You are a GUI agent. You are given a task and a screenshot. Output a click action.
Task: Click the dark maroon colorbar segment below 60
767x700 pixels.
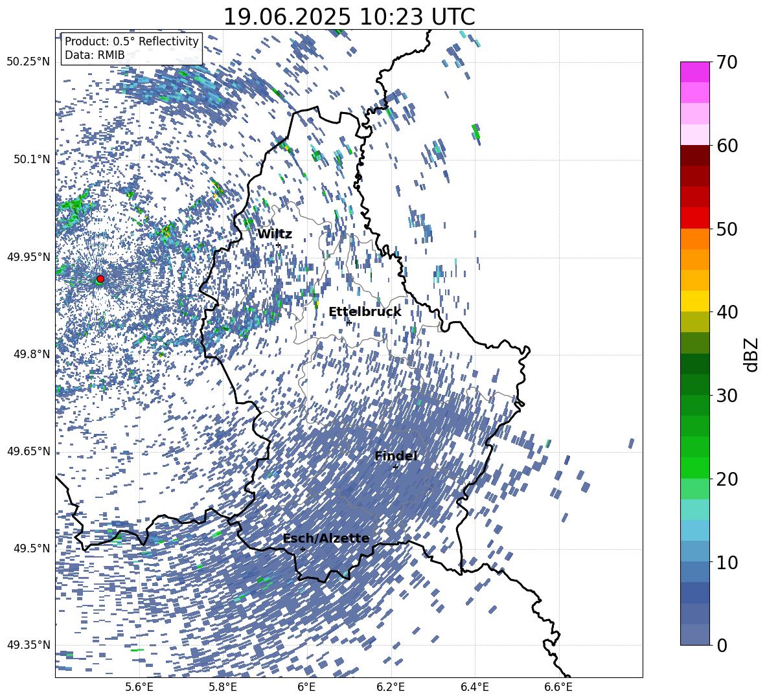[x=694, y=155]
